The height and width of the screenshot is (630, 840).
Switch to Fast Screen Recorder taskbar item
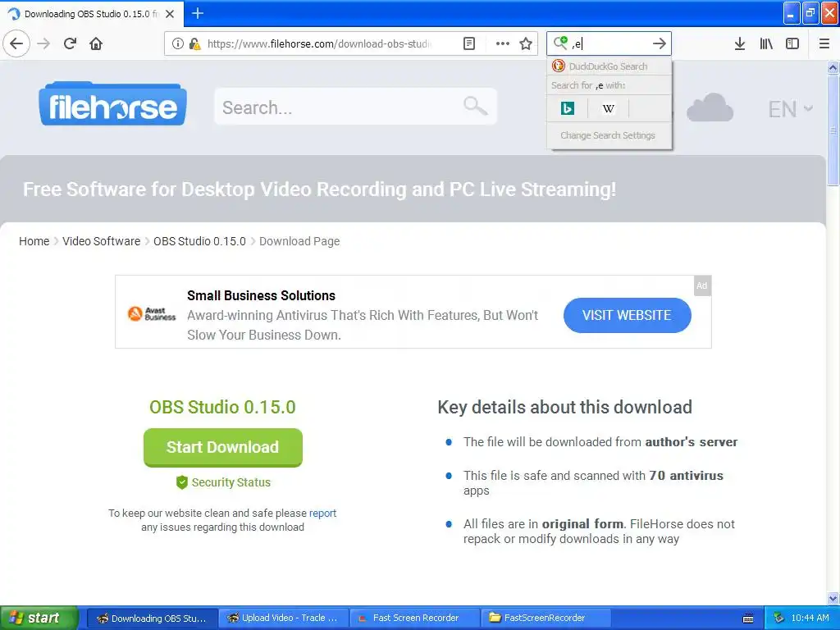(x=414, y=618)
